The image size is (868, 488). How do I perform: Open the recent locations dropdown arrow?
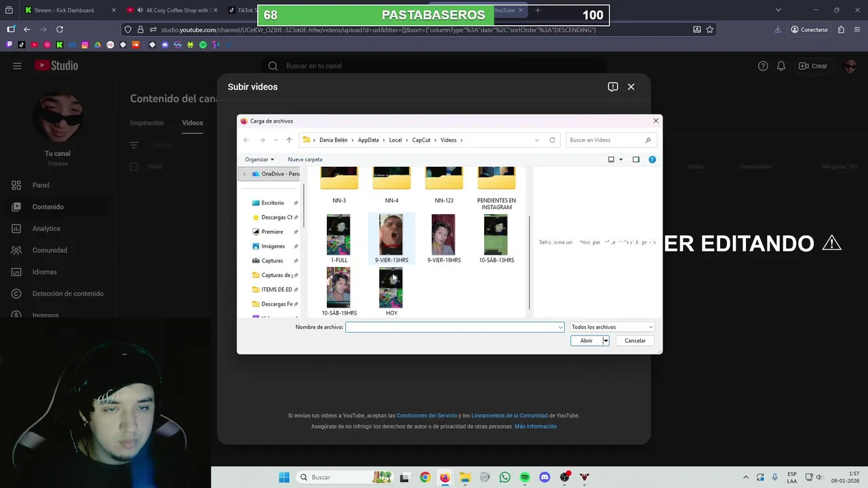click(x=275, y=140)
